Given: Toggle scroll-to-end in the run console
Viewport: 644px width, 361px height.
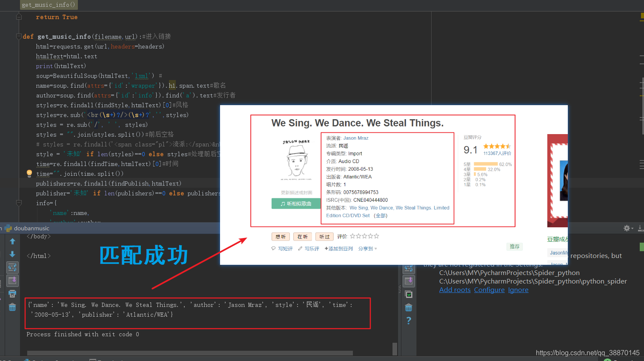Looking at the screenshot, I should click(x=12, y=281).
